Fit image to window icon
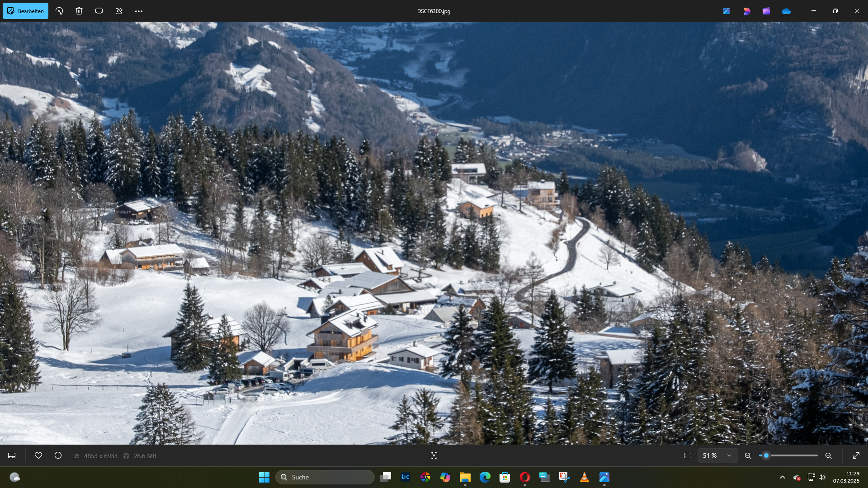The width and height of the screenshot is (868, 488). (688, 455)
